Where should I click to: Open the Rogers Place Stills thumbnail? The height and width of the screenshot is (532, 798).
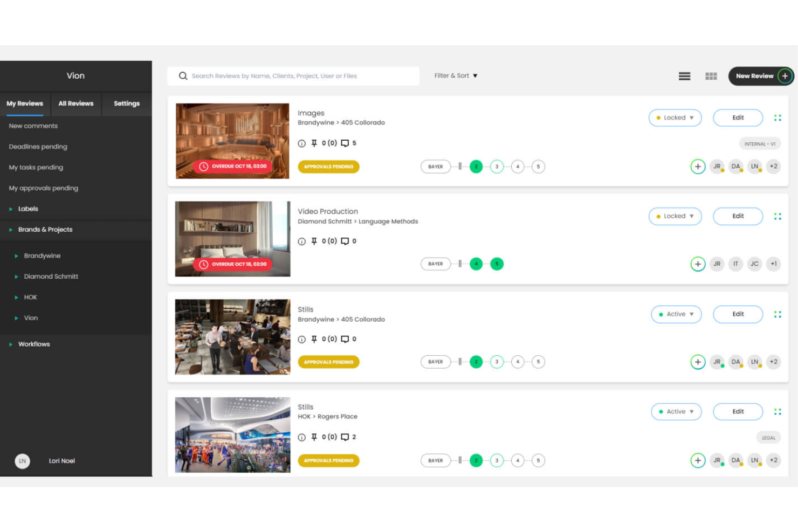tap(232, 434)
